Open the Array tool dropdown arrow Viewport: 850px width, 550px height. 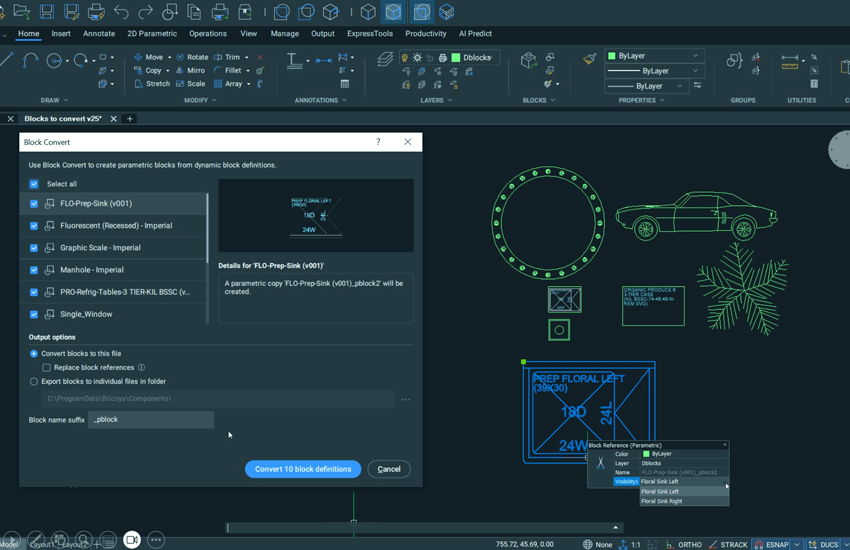point(248,84)
